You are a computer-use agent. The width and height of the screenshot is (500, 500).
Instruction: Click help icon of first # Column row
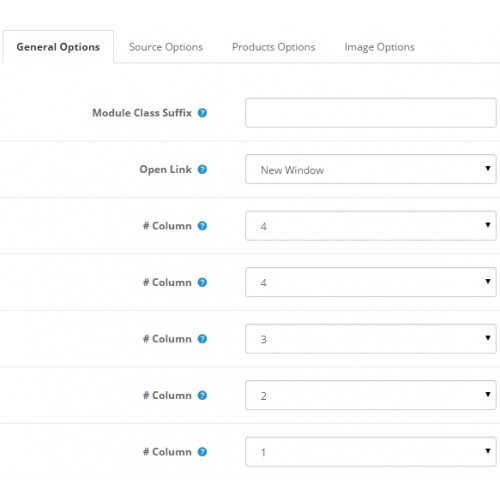coord(202,226)
